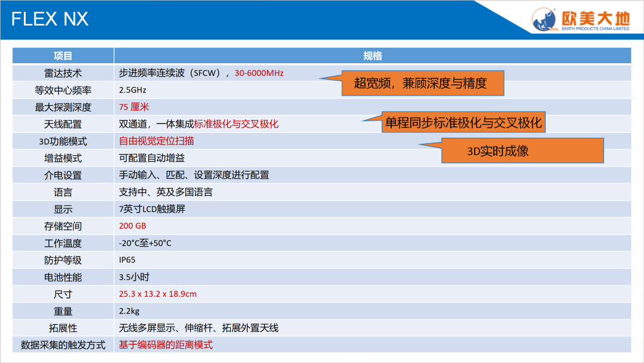Click the red 75 厘米 depth value
The width and height of the screenshot is (644, 363).
coord(134,107)
